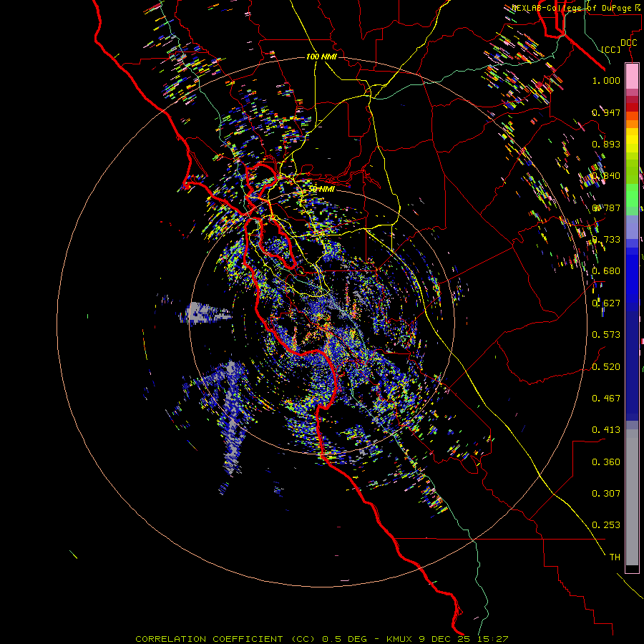This screenshot has height=644, width=644.
Task: Click the 50 NMI range ring label
Action: 322,189
